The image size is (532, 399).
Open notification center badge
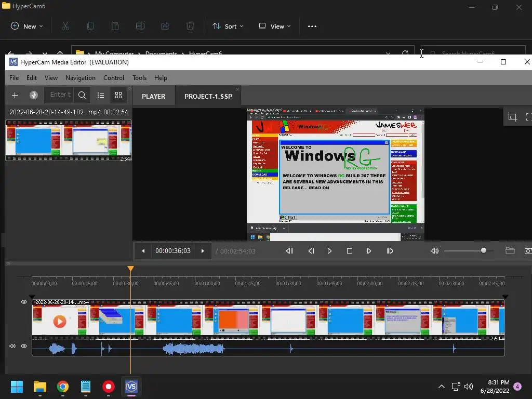(x=518, y=387)
